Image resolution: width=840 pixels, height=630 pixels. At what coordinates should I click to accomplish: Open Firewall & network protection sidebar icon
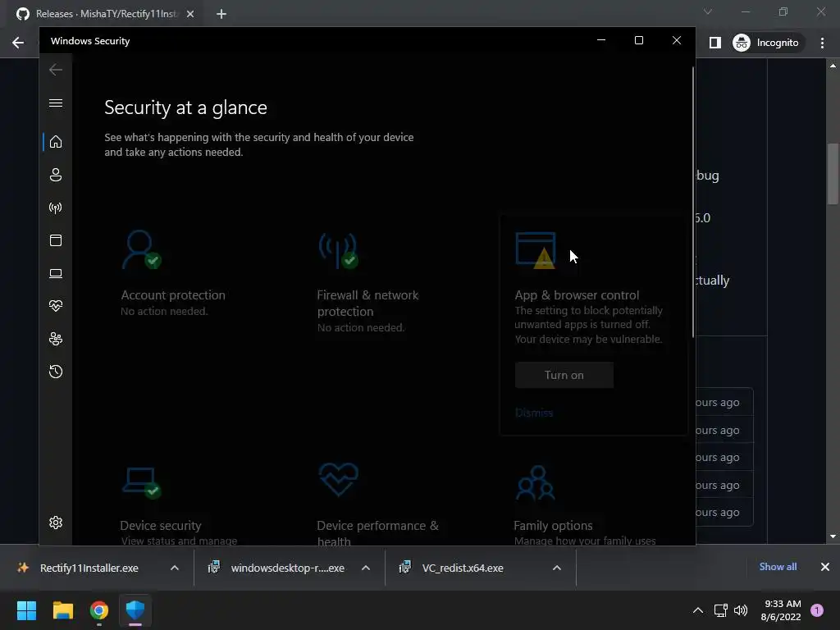pos(56,208)
